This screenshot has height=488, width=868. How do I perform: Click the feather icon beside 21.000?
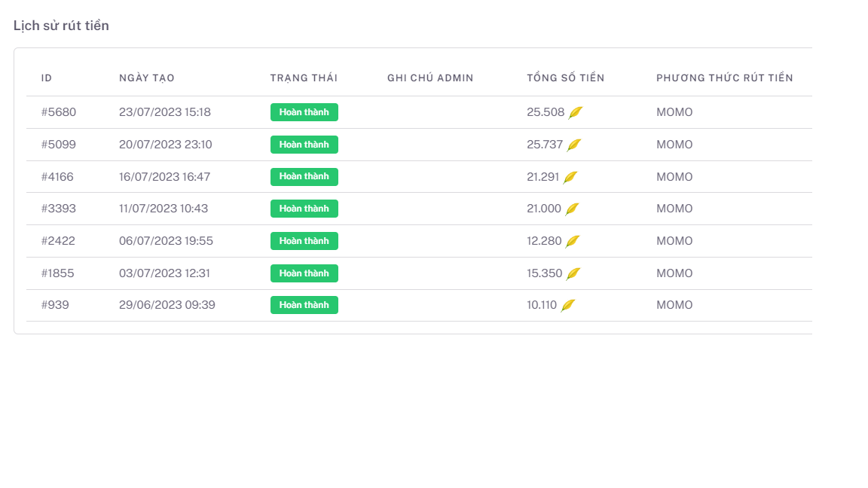pyautogui.click(x=573, y=209)
